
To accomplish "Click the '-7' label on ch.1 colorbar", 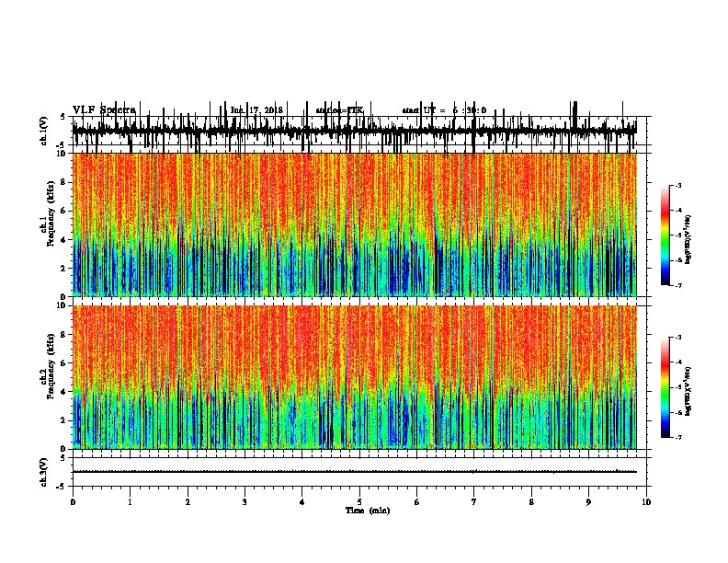I will (678, 285).
